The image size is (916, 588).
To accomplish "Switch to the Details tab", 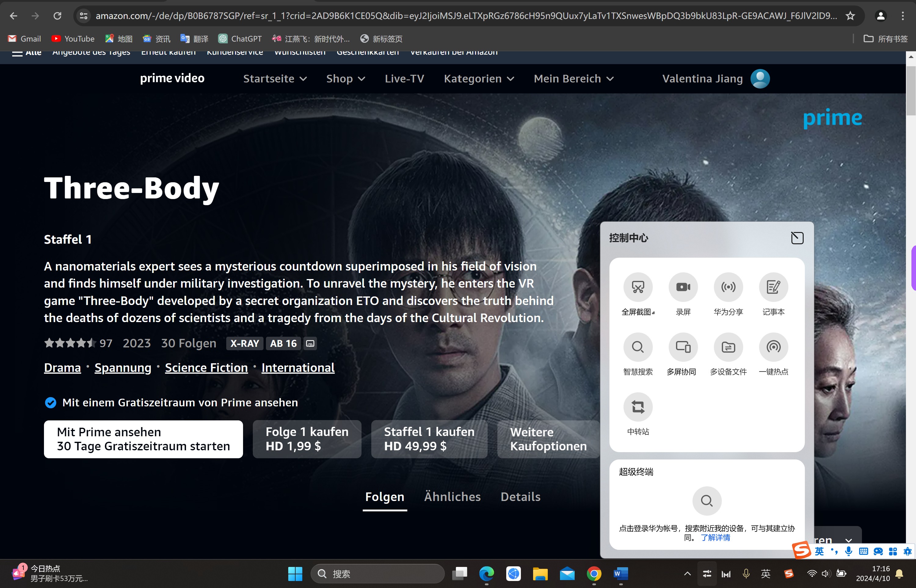I will (x=520, y=497).
